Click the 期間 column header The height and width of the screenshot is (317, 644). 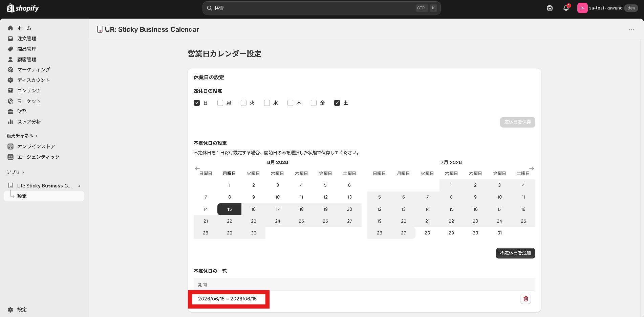pos(202,285)
